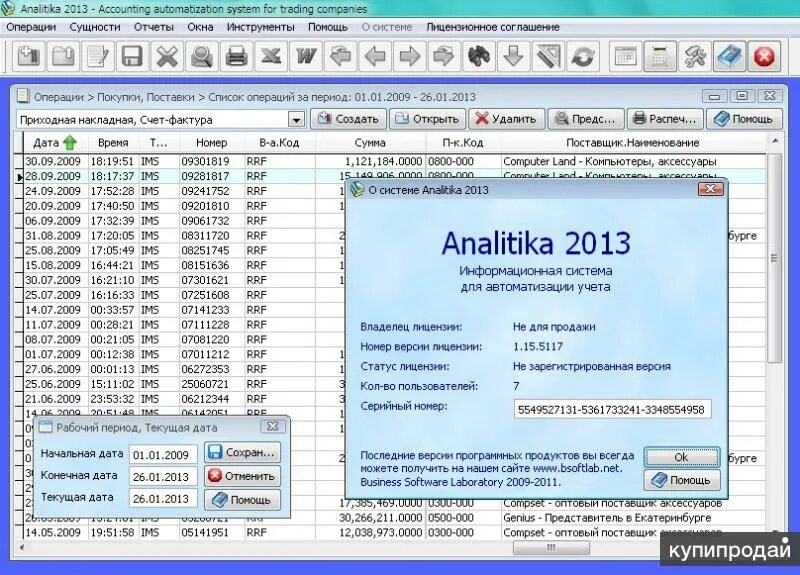The height and width of the screenshot is (575, 800).
Task: Click Помощь button in operations list toolbar
Action: (x=744, y=119)
